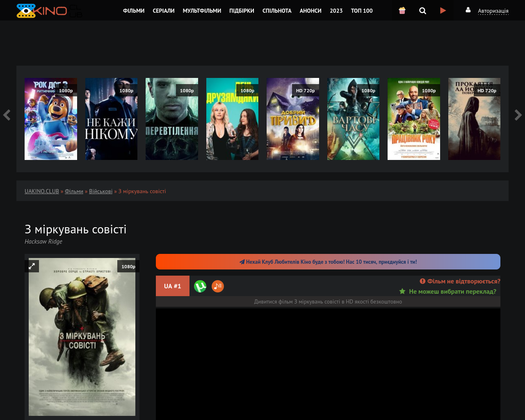Image resolution: width=525 pixels, height=420 pixels.
Task: Click the UAKINO CLUB logo
Action: [x=49, y=11]
